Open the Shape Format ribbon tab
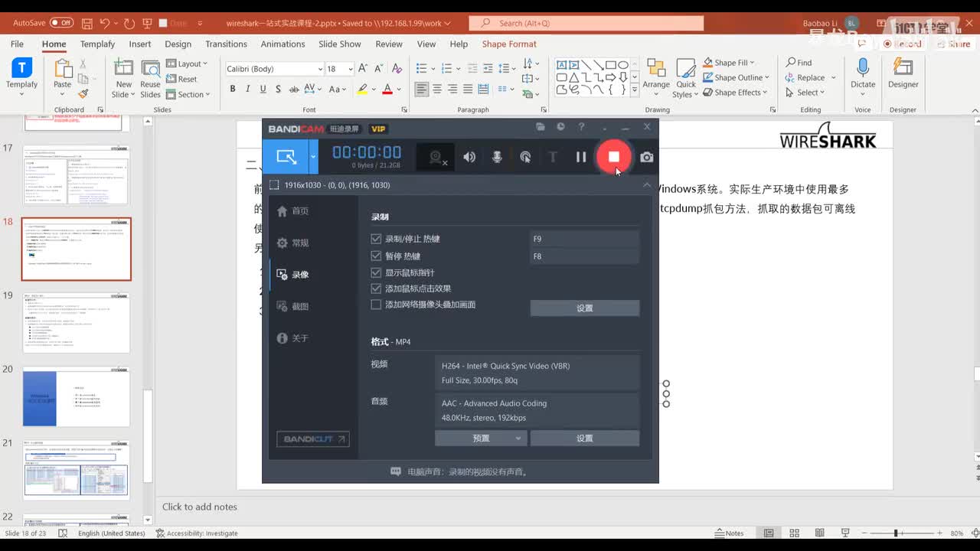Image resolution: width=980 pixels, height=551 pixels. click(509, 44)
